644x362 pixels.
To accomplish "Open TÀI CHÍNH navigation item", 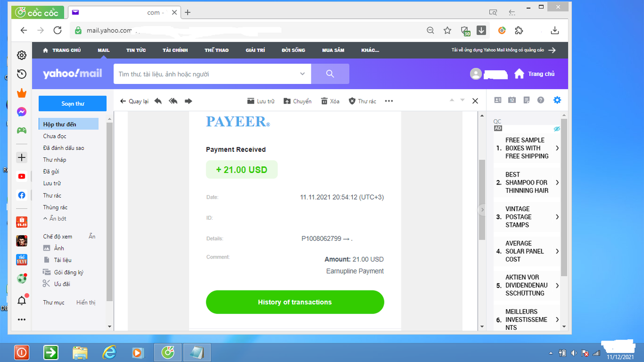I will pos(175,50).
